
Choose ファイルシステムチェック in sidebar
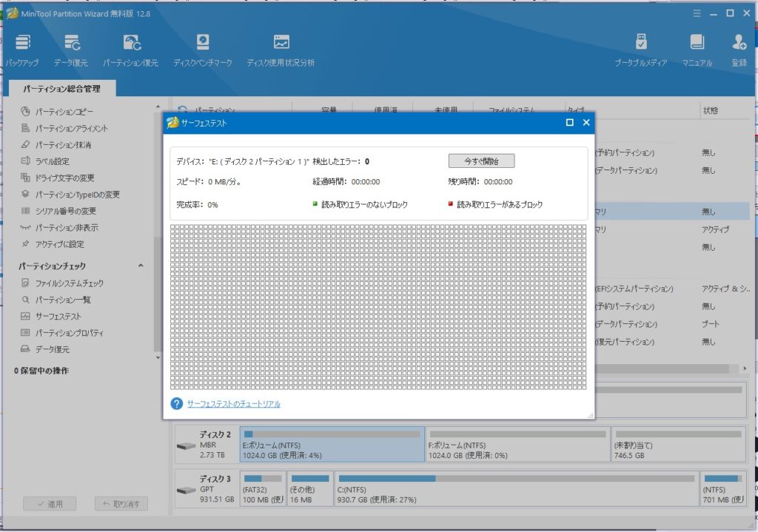(70, 283)
